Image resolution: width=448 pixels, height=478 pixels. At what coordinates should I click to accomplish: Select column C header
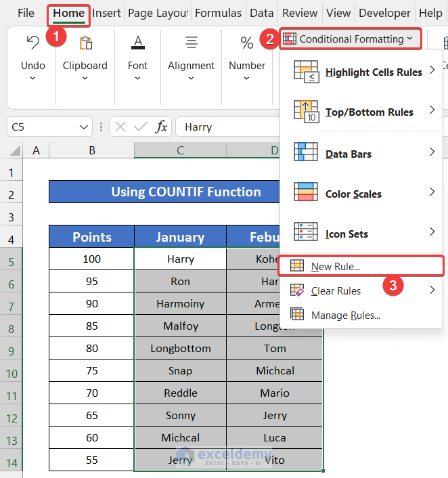click(180, 150)
